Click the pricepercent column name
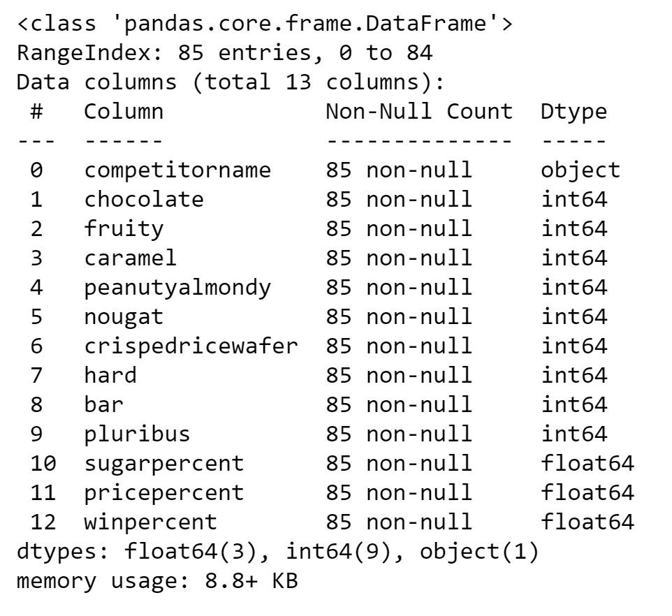Screen dimensions: 672x616 pos(164,493)
